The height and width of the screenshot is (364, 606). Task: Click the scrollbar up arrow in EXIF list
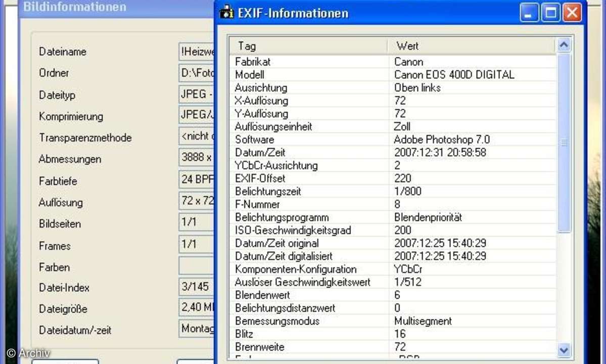tap(564, 45)
